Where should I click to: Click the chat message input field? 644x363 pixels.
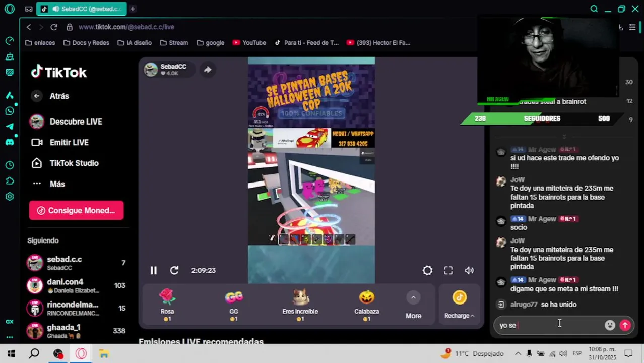[x=549, y=325]
